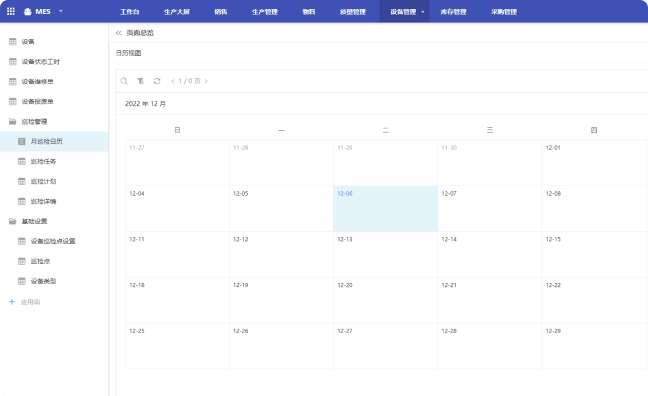Select the 11-30 calendar cell
The width and height of the screenshot is (648, 396).
pos(490,162)
